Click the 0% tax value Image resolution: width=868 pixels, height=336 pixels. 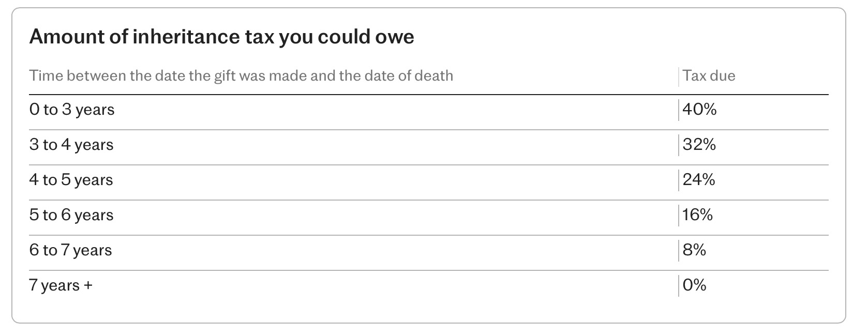tap(694, 285)
